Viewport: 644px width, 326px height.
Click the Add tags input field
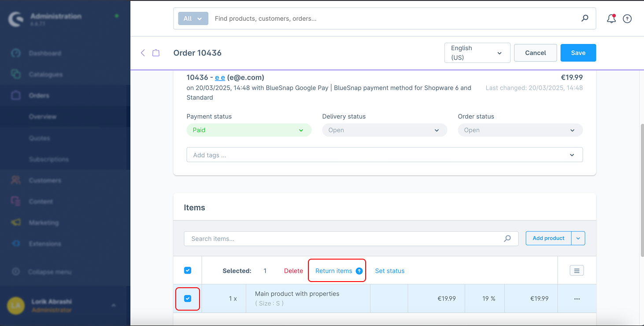click(x=379, y=155)
